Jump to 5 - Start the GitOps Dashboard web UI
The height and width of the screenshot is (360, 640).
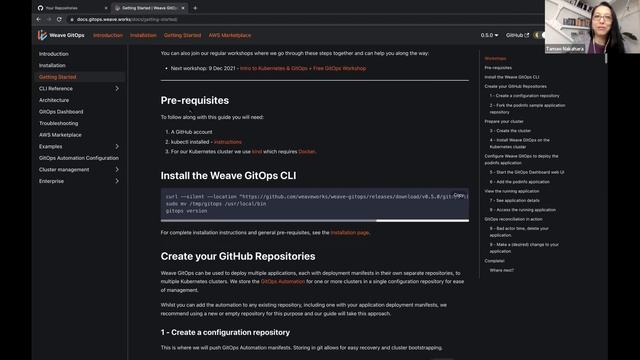tap(527, 172)
